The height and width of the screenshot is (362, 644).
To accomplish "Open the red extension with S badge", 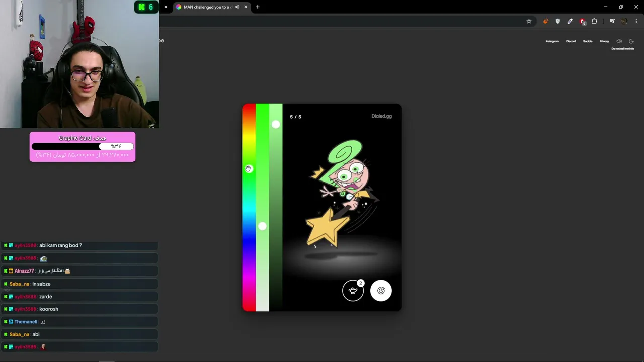I will (582, 21).
